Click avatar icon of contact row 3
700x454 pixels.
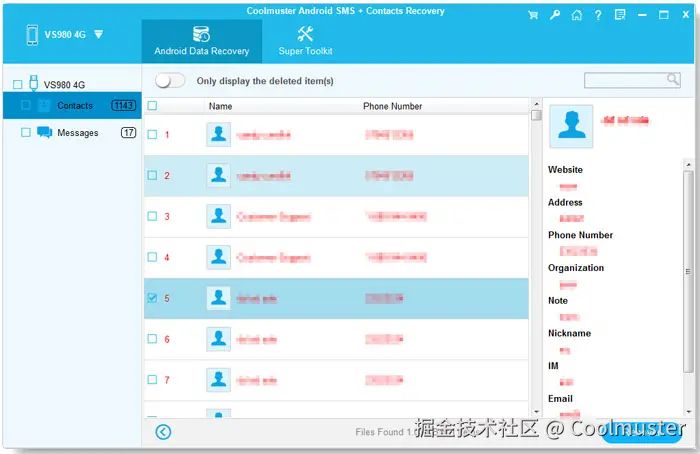pos(218,216)
